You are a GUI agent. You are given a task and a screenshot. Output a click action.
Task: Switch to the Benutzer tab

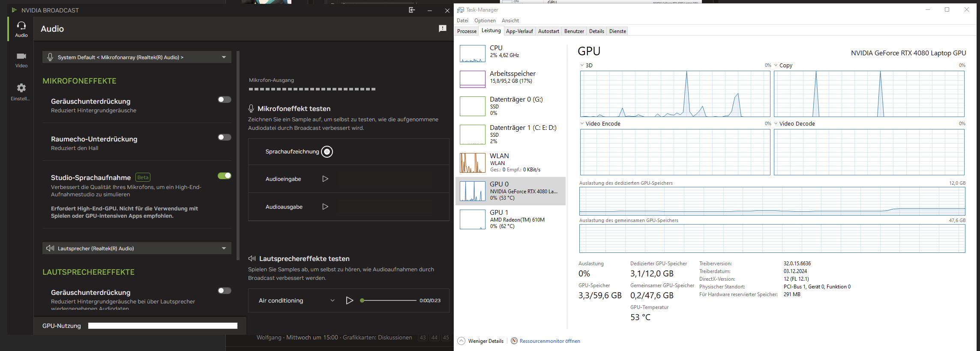574,31
